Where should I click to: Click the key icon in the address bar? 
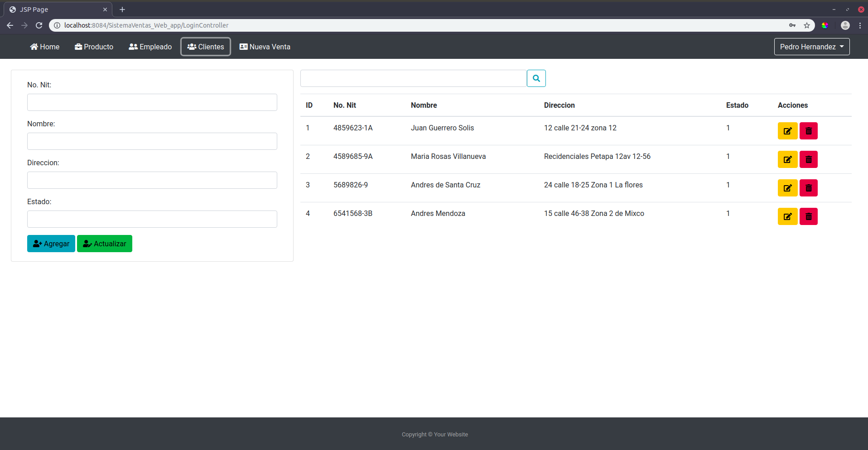click(x=793, y=25)
